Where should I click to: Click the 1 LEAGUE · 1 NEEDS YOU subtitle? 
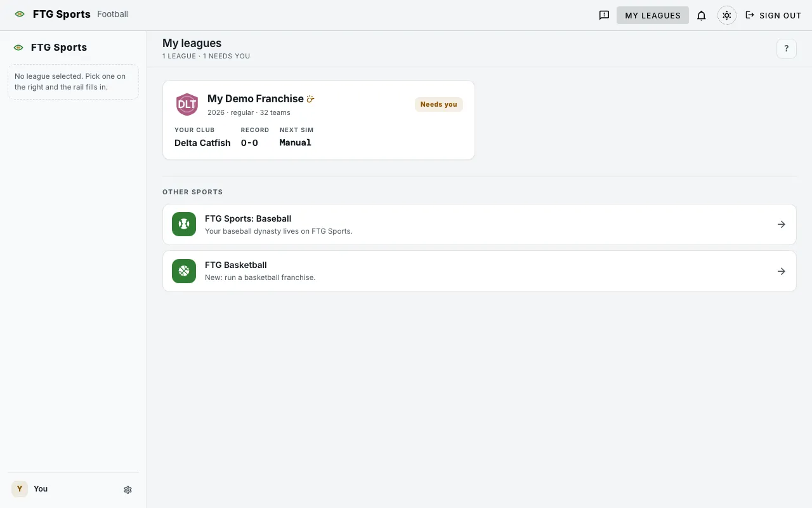click(206, 56)
